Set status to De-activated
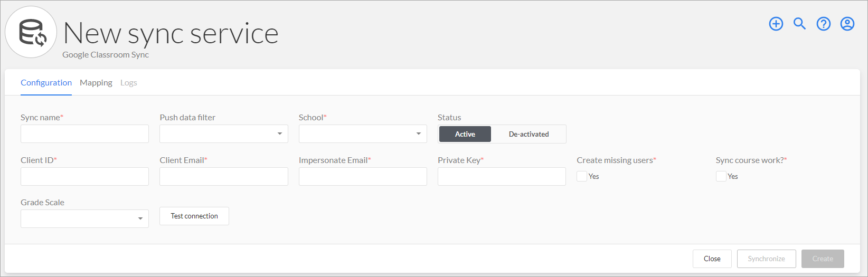The image size is (868, 277). coord(529,134)
